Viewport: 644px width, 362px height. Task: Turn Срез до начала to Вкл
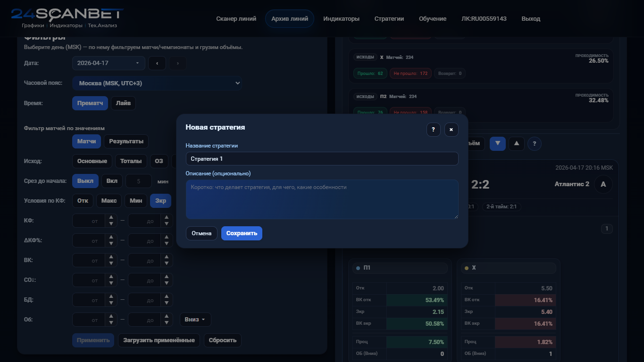tap(112, 181)
